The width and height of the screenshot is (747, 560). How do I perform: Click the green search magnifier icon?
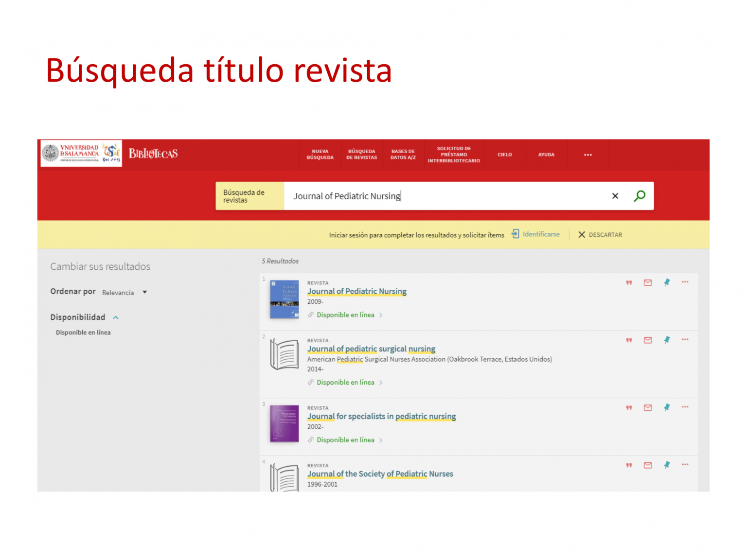(640, 196)
